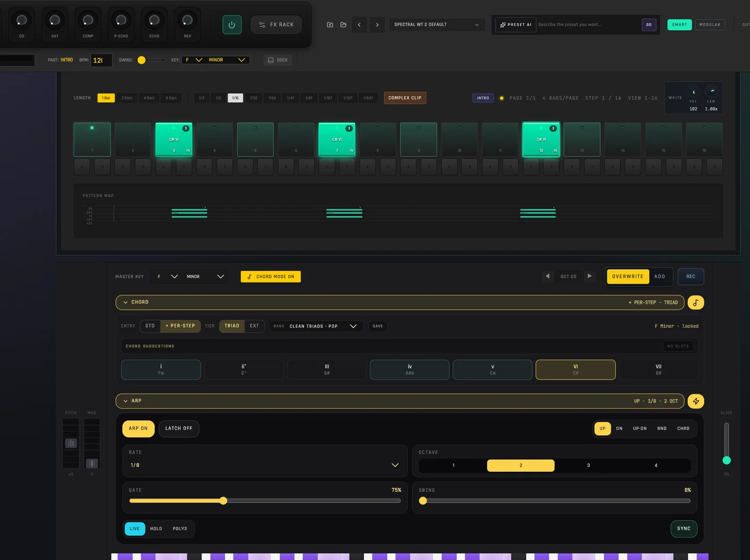750x560 pixels.
Task: Select sequencer step 3 with C# VI
Action: tap(174, 140)
